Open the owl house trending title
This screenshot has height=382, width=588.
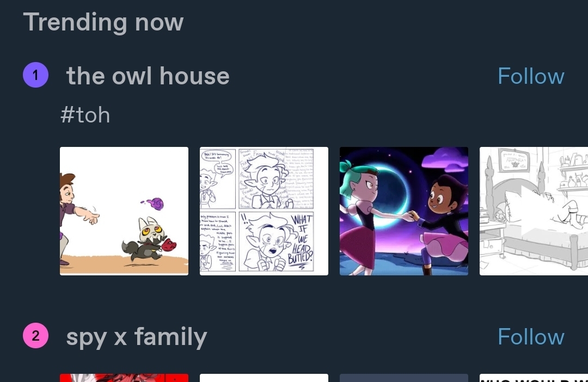[148, 76]
